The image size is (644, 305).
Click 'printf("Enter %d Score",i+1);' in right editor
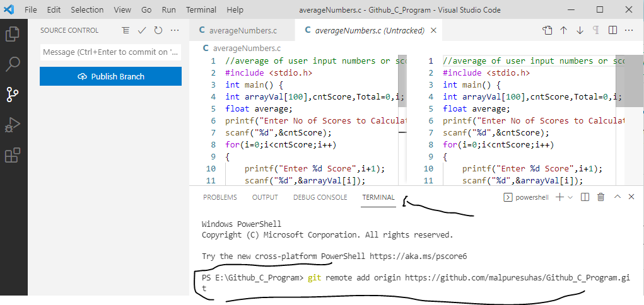coord(532,169)
